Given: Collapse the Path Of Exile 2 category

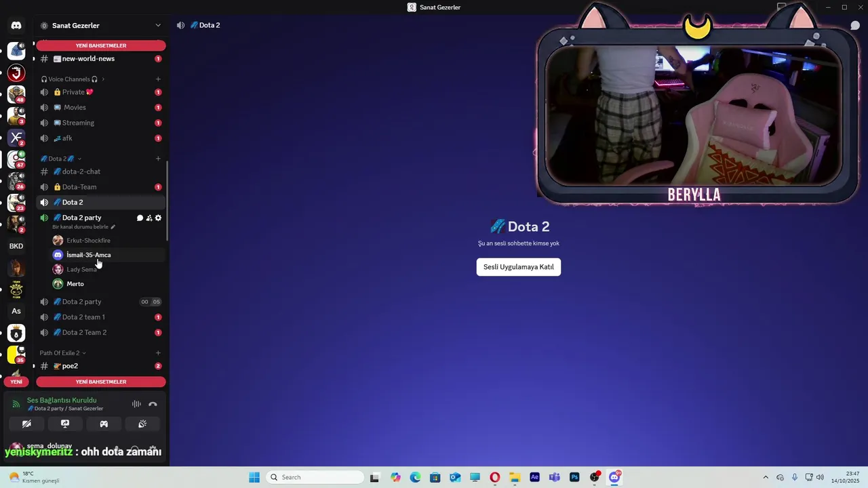Looking at the screenshot, I should [62, 353].
